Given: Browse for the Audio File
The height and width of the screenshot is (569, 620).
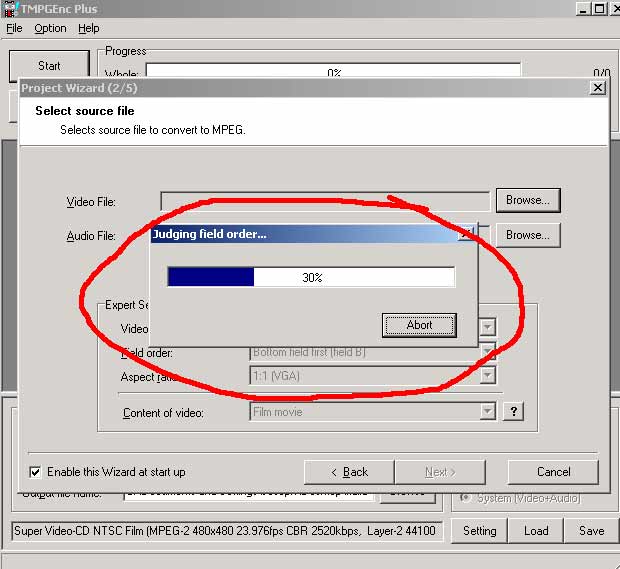Looking at the screenshot, I should pyautogui.click(x=528, y=235).
